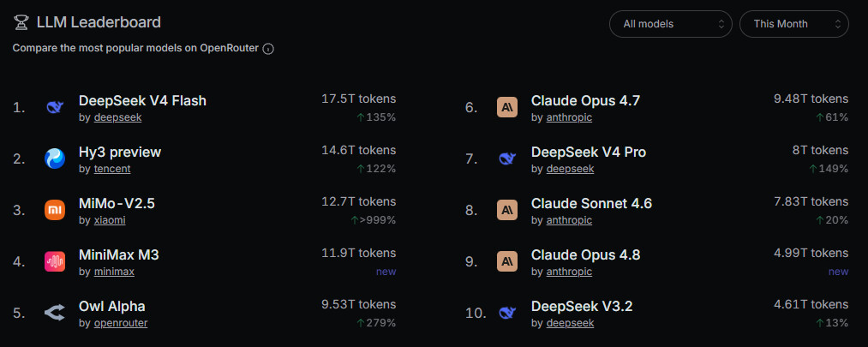Open the All models dropdown
The image size is (868, 347).
[x=670, y=24]
